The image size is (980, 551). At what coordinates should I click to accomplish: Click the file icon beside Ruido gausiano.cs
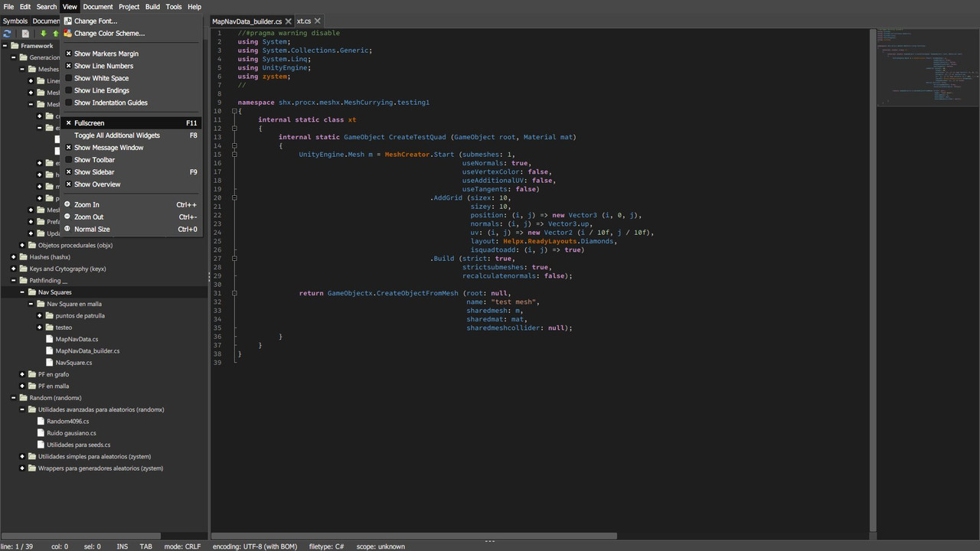(41, 433)
